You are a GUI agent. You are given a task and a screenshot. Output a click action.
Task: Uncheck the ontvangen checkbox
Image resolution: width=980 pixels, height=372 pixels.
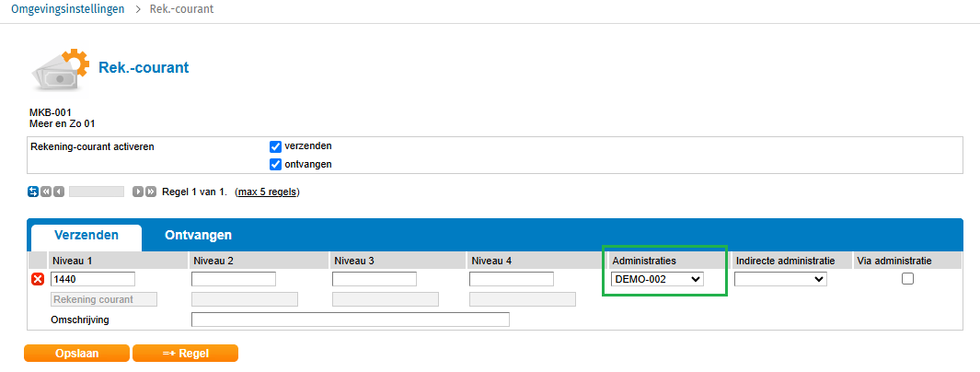click(x=275, y=165)
